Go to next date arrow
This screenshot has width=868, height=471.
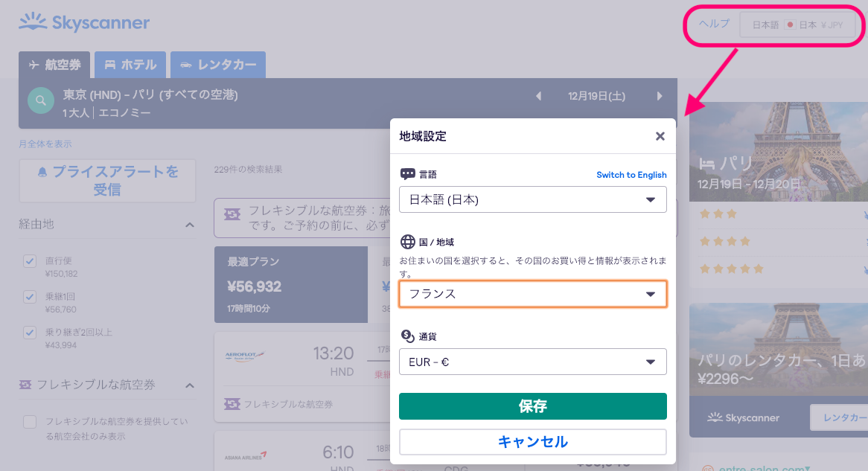(x=660, y=96)
